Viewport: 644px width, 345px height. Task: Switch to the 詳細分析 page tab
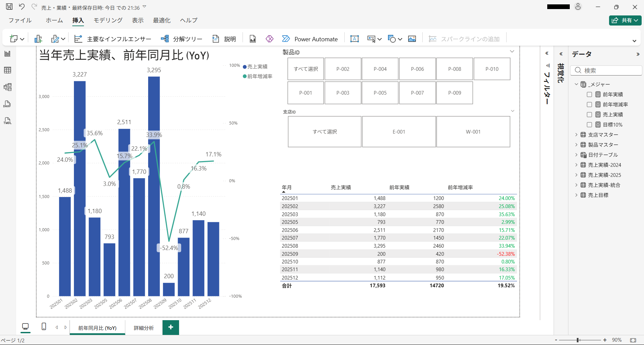click(x=144, y=328)
